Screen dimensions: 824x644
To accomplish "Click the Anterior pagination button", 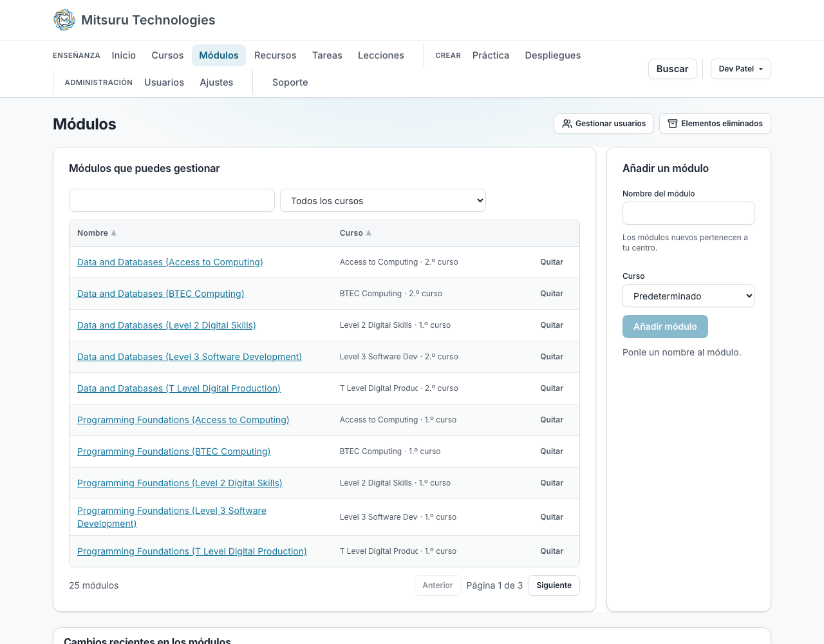I will tap(438, 585).
